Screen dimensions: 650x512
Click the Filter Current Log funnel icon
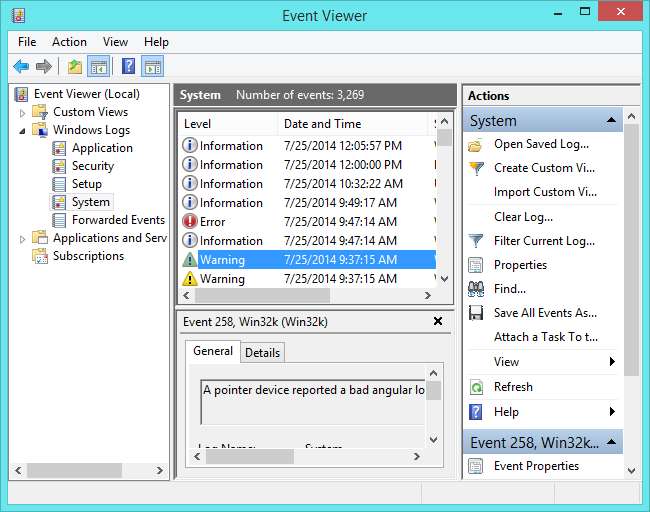(x=477, y=241)
